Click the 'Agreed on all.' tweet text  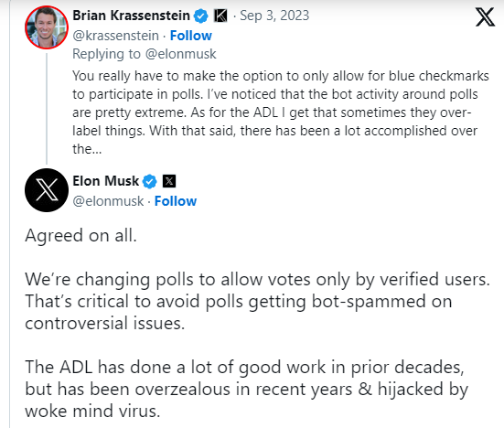(81, 236)
